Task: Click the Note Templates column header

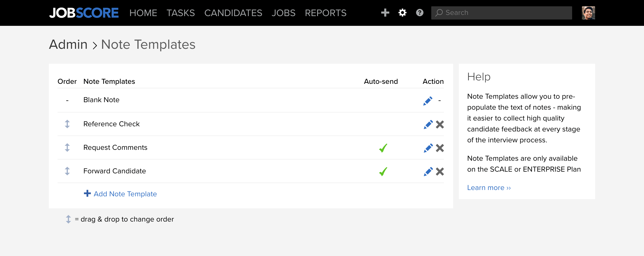Action: 109,82
